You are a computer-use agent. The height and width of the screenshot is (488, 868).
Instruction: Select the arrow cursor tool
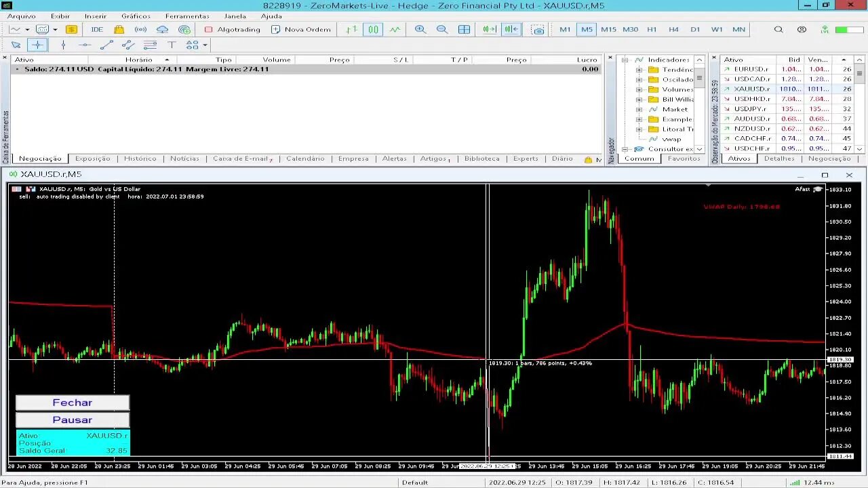point(16,45)
